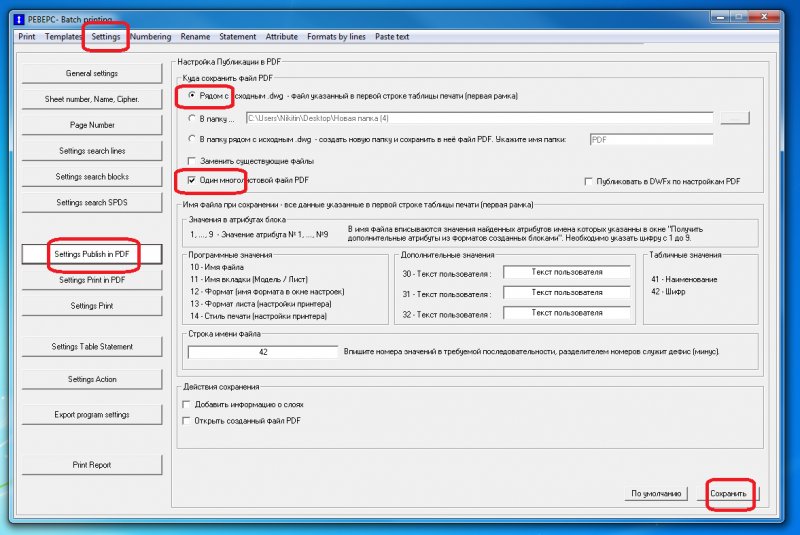Viewport: 800px width, 535px height.
Task: Click the field 31 user text input
Action: 567,293
